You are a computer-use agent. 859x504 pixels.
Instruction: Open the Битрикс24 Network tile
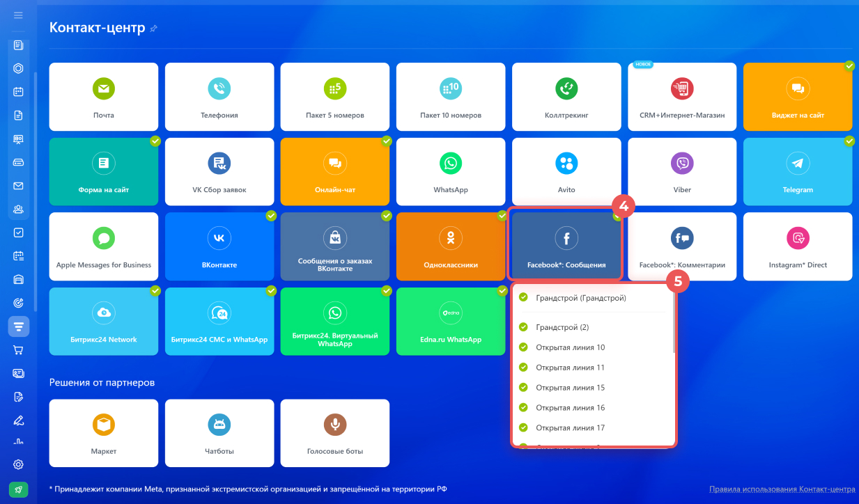(x=104, y=322)
